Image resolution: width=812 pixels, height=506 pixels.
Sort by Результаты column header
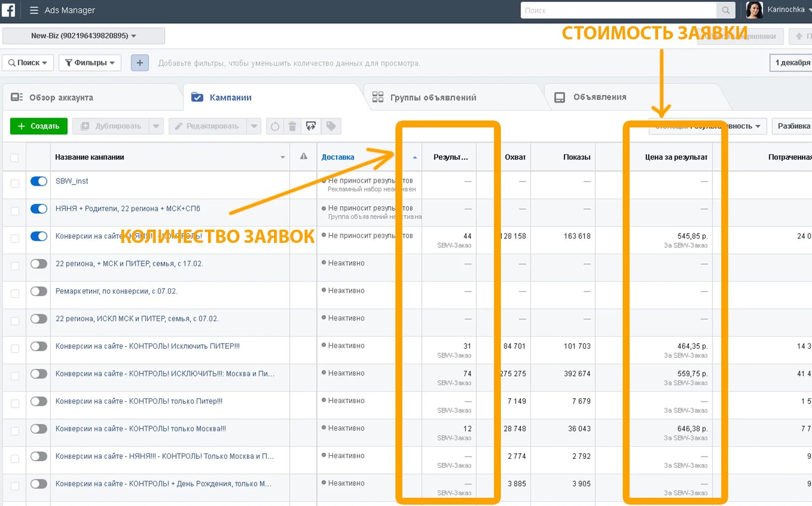(451, 157)
